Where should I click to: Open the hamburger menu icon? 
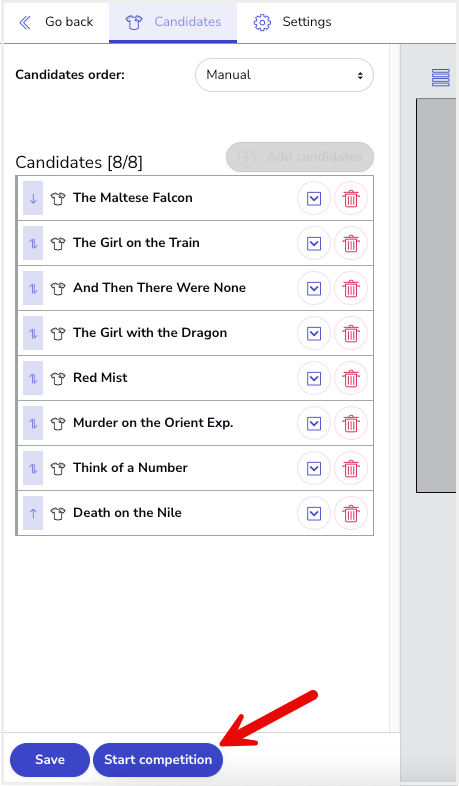[x=440, y=77]
